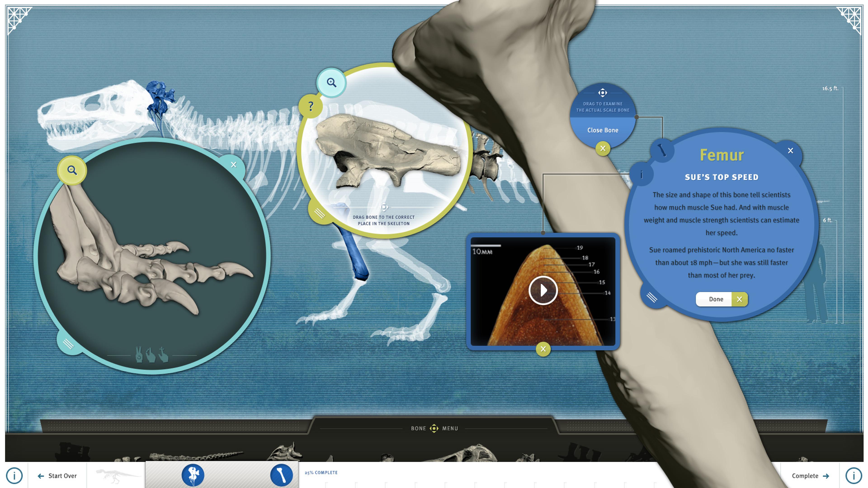Screen dimensions: 868x488
Task: Select the blue vertebra icon in tray
Action: (193, 475)
